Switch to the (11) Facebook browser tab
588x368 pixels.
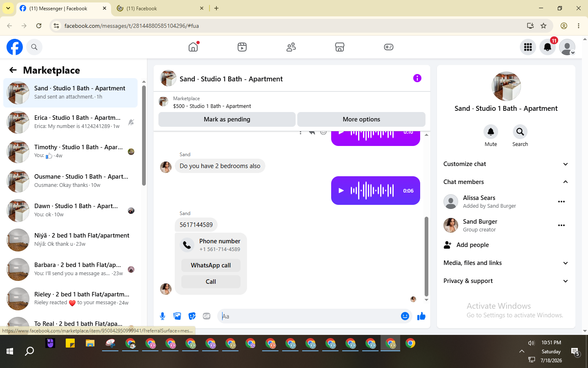(x=160, y=8)
